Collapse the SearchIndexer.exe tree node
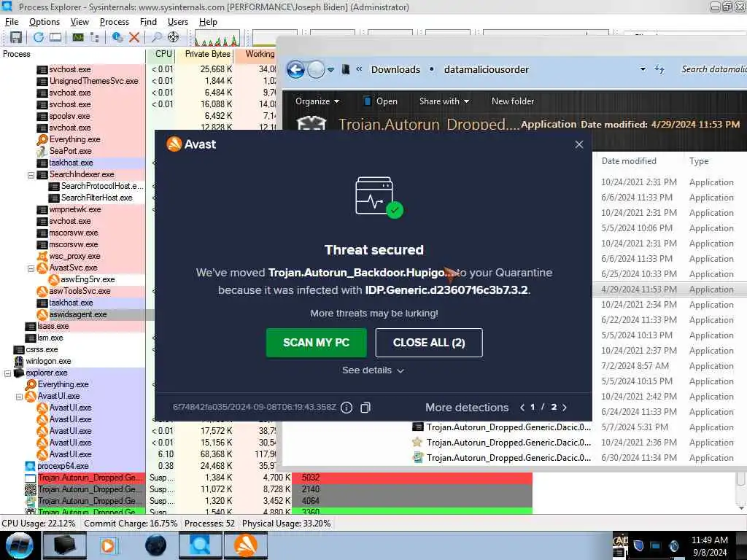 [x=31, y=175]
